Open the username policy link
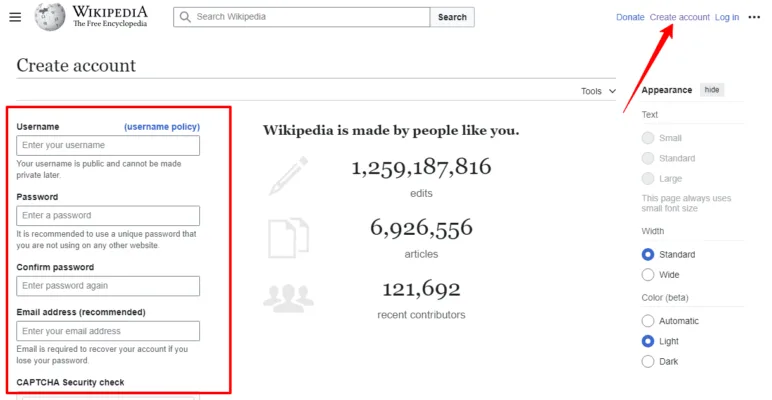Screen dimensions: 772x400 click(162, 127)
